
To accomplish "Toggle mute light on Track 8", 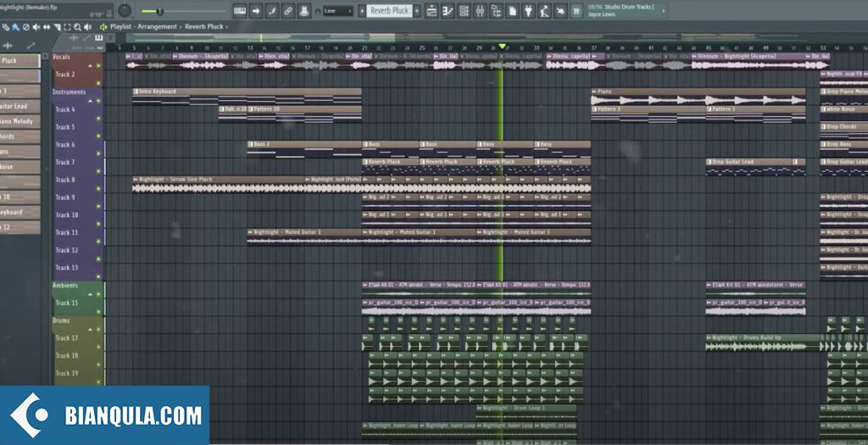I will [x=98, y=188].
